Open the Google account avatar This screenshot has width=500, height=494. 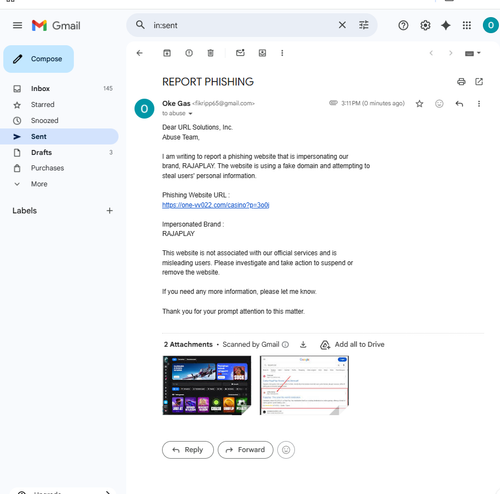(491, 25)
